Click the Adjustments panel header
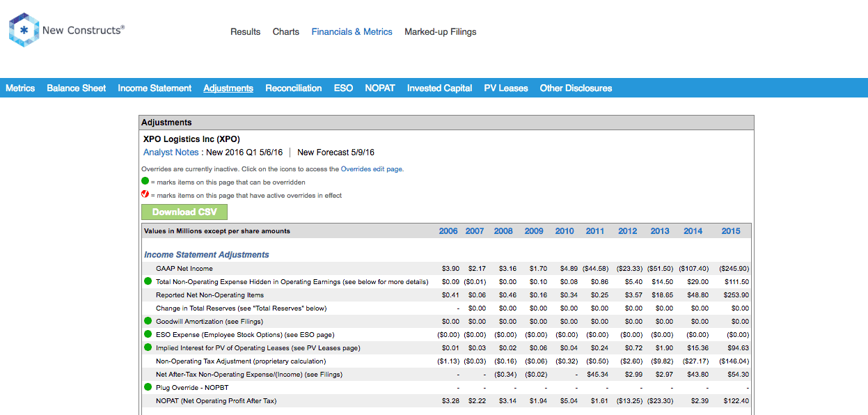This screenshot has height=415, width=868. (447, 123)
